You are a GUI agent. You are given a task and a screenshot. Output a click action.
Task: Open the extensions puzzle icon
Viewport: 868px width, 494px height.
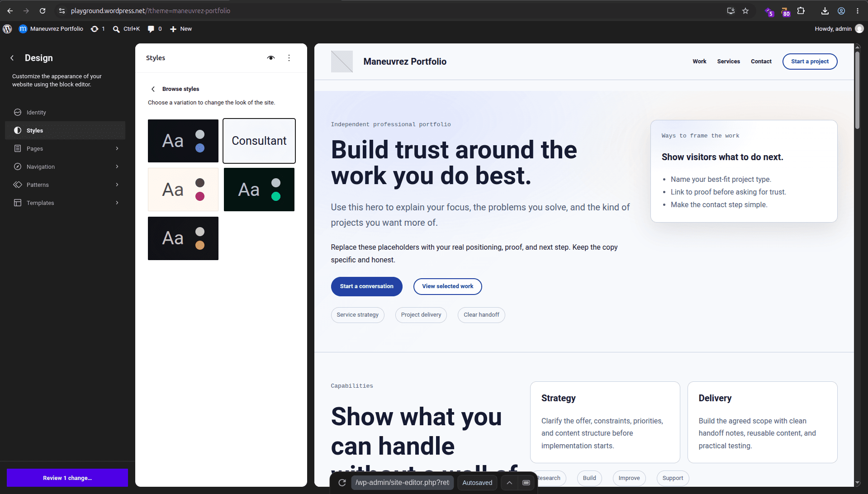coord(801,11)
